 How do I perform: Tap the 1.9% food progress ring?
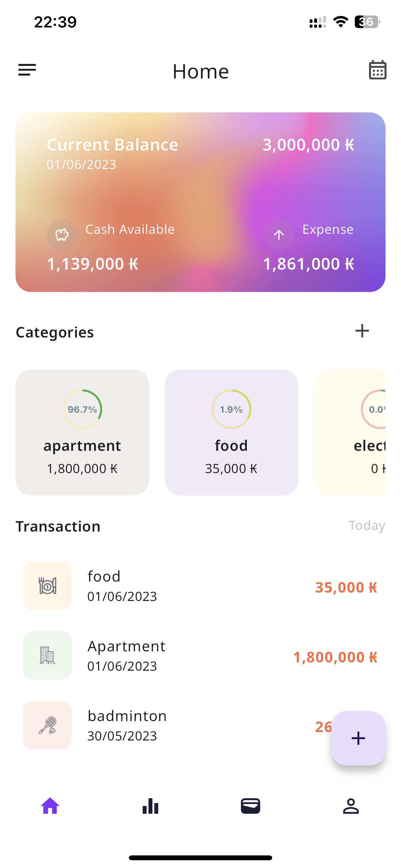[231, 409]
